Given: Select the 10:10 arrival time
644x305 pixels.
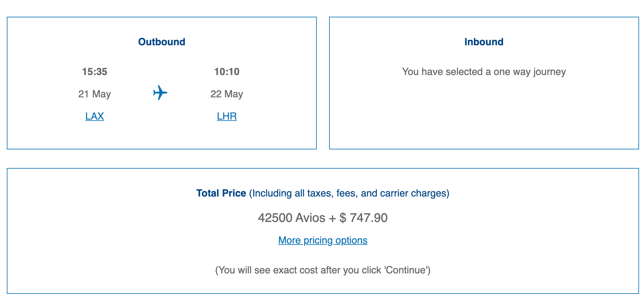Looking at the screenshot, I should coord(227,72).
